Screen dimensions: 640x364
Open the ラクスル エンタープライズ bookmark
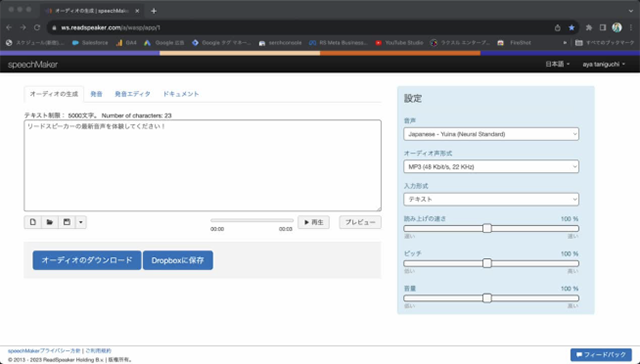click(460, 42)
